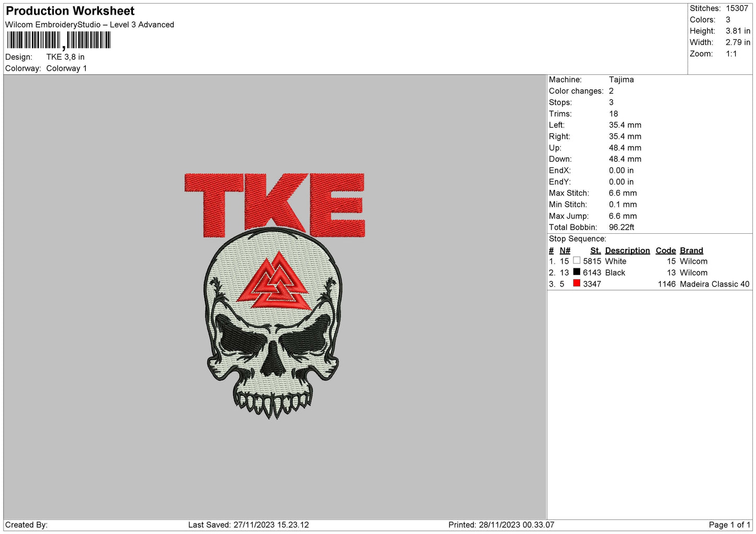
Task: Click the 'Stop Sequence:' label
Action: click(578, 239)
